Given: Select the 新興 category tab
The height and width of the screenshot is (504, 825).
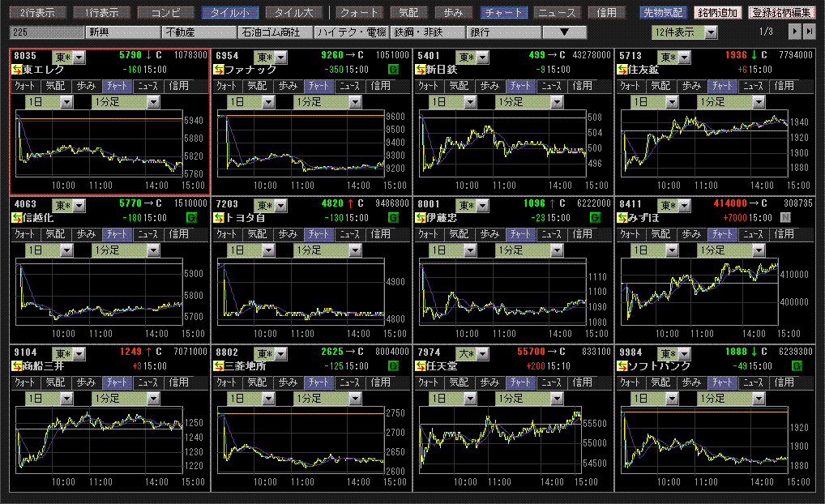Looking at the screenshot, I should click(x=123, y=32).
